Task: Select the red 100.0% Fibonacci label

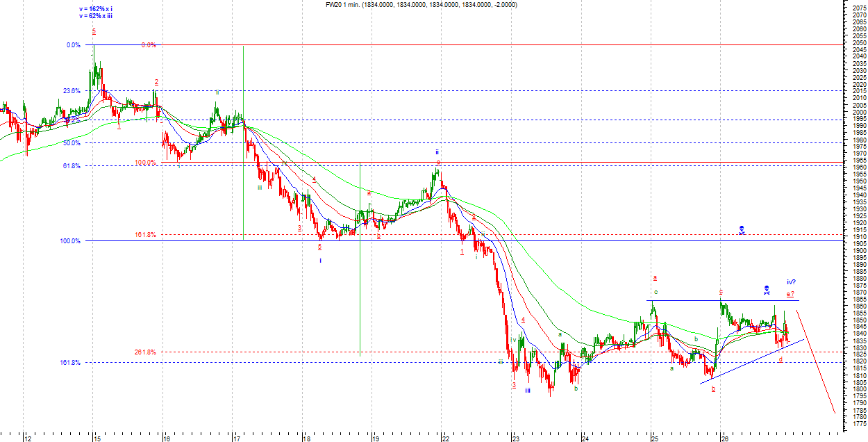Action: (x=145, y=163)
